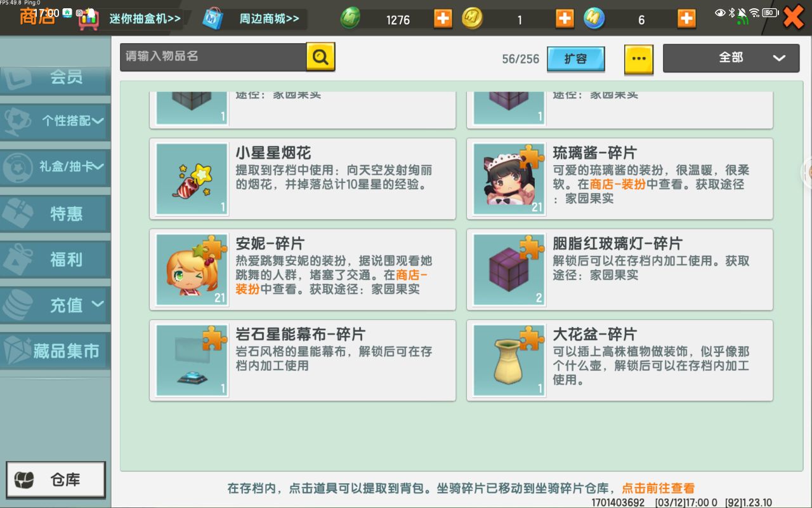Click the 扩容 expand capacity button
The height and width of the screenshot is (508, 812).
click(x=576, y=59)
